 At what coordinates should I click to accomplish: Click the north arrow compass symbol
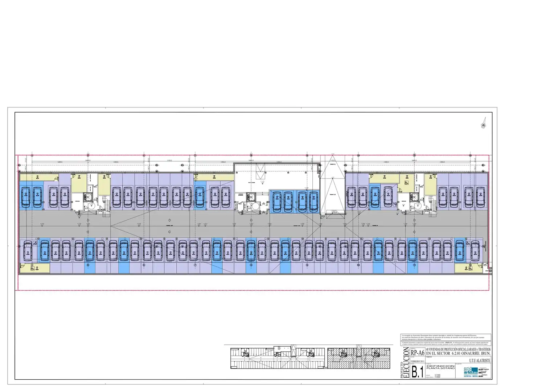pos(484,126)
